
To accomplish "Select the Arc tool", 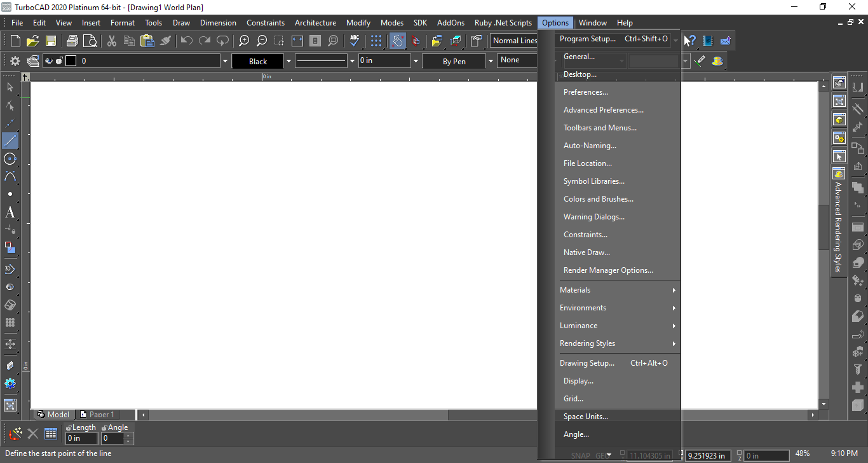I will (x=10, y=176).
